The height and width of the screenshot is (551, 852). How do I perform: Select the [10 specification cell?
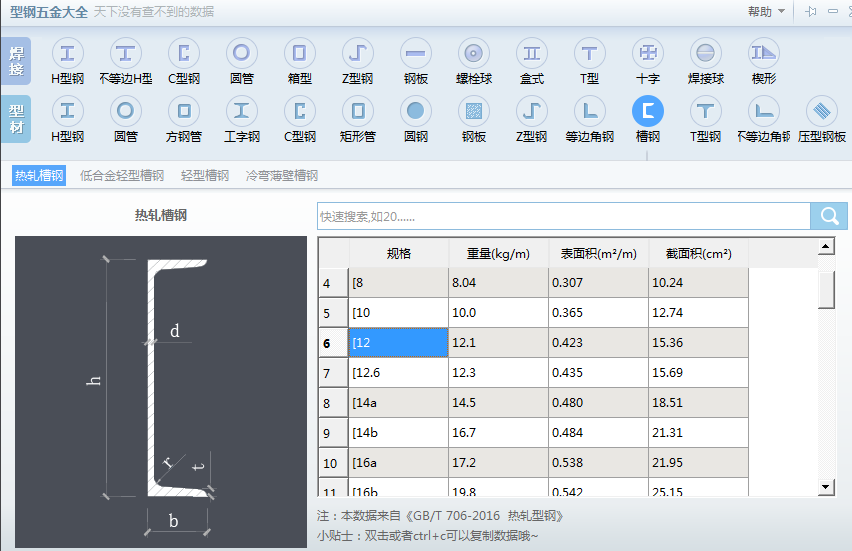[398, 312]
